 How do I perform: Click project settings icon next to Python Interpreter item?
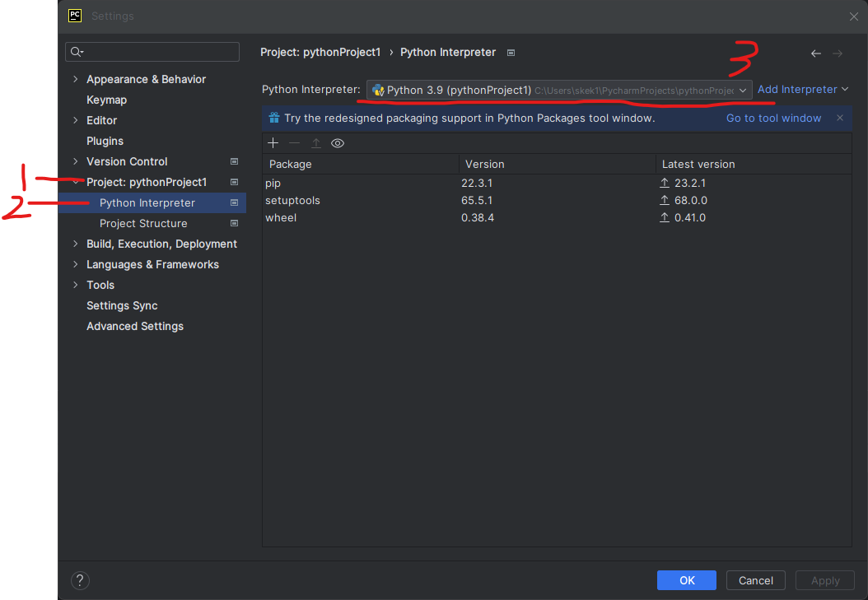coord(234,203)
